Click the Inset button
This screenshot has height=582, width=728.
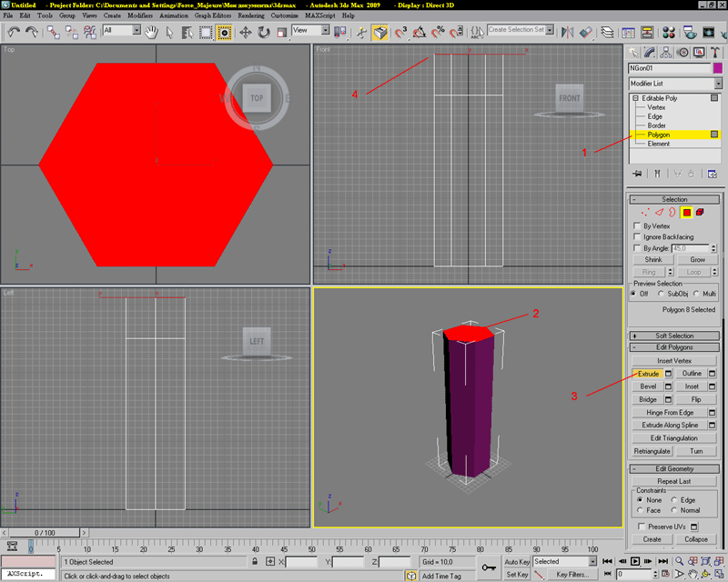click(692, 386)
